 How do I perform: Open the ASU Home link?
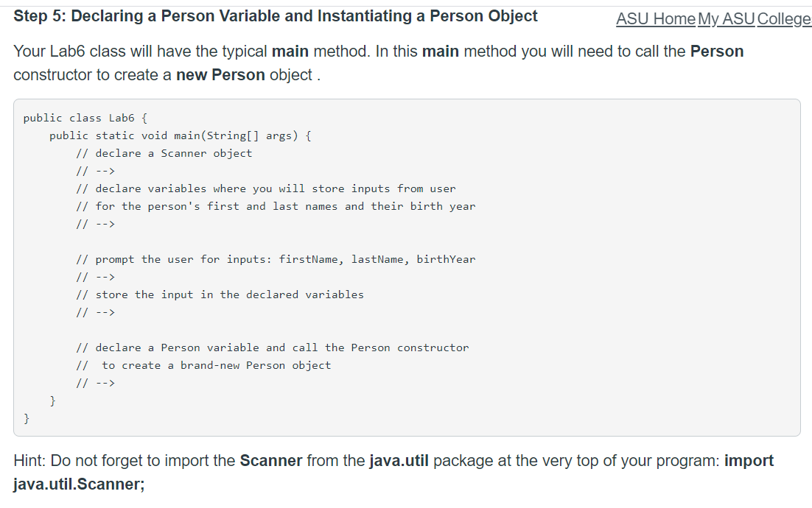[655, 19]
